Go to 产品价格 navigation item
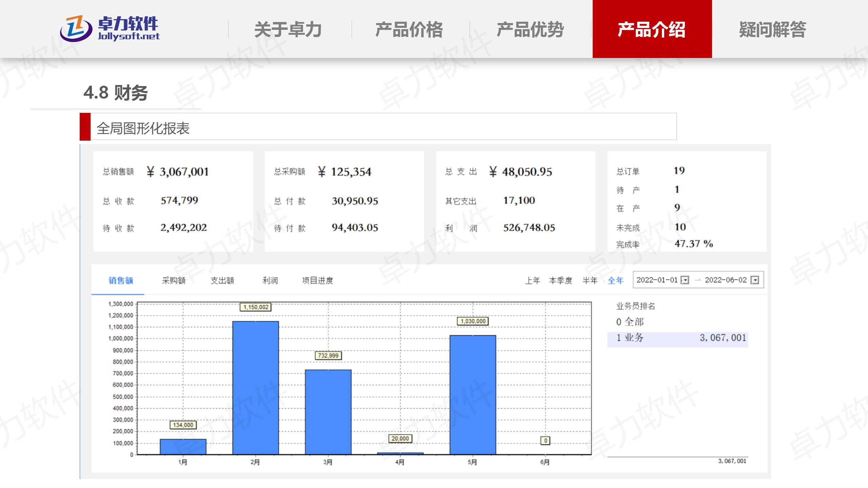Viewport: 868px width, 488px height. tap(409, 29)
